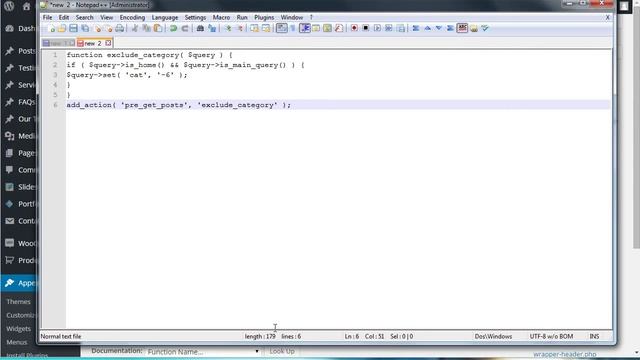
Task: Toggle the ABC spell check button
Action: (x=462, y=28)
